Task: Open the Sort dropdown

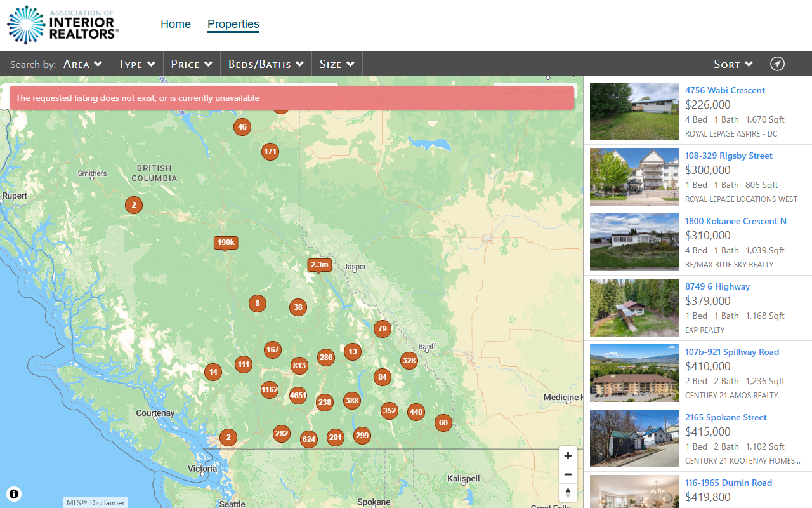Action: click(733, 64)
